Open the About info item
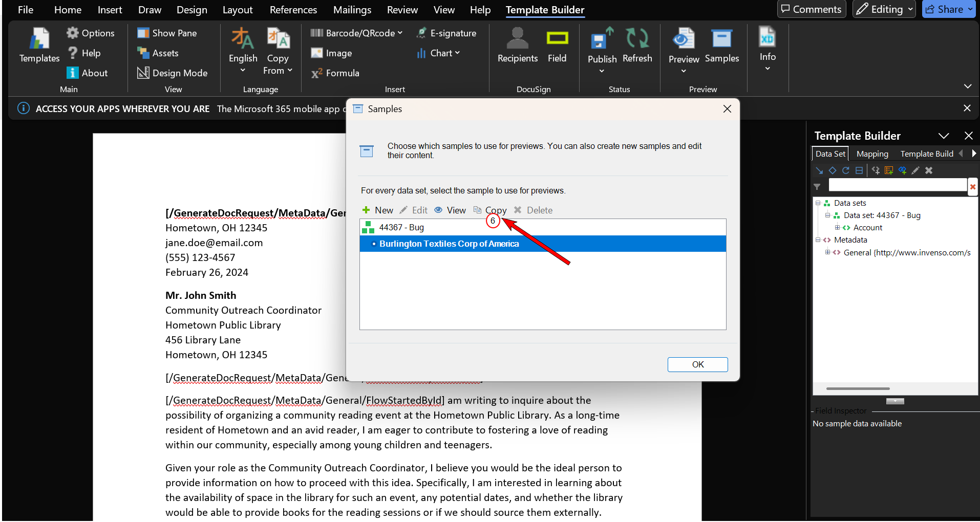This screenshot has width=980, height=522. pos(87,73)
